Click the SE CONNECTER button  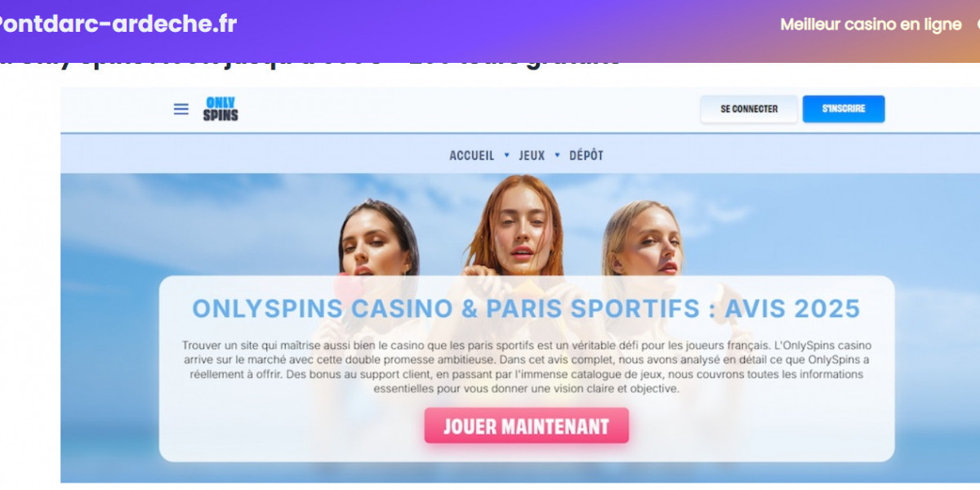749,109
